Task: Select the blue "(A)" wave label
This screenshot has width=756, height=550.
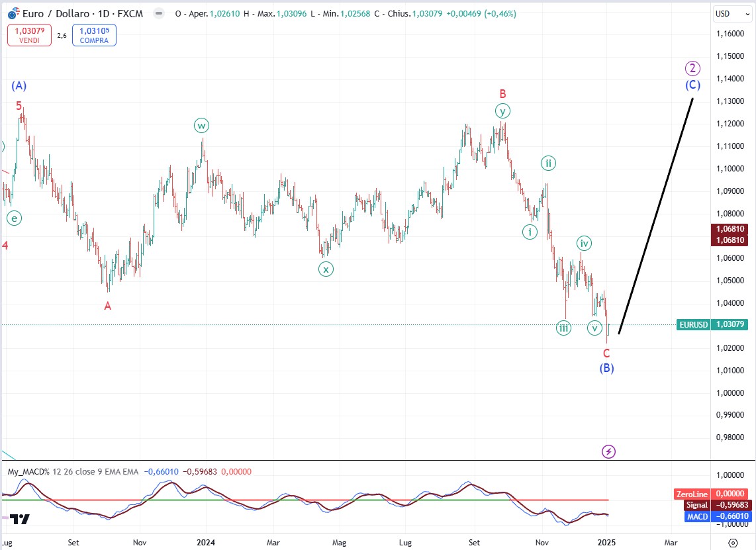Action: click(19, 86)
